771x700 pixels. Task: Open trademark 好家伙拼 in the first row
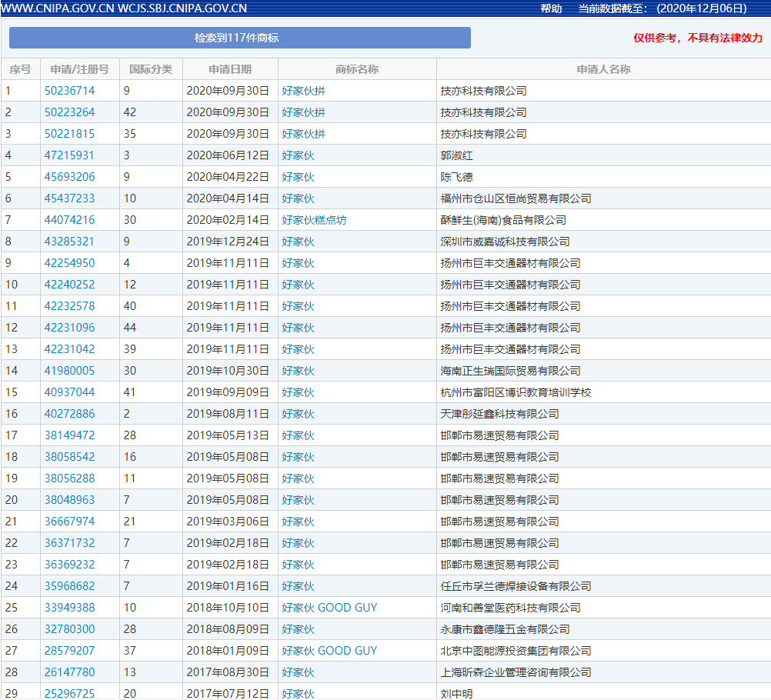304,90
